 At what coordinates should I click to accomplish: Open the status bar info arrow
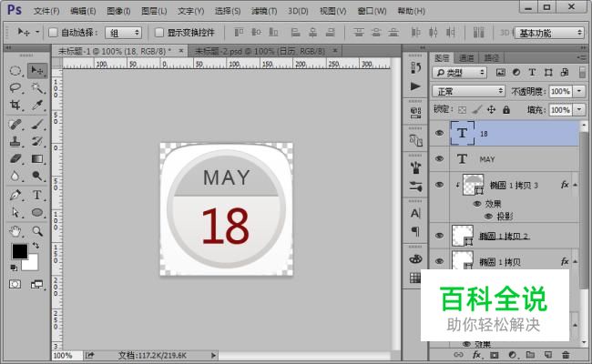point(213,355)
